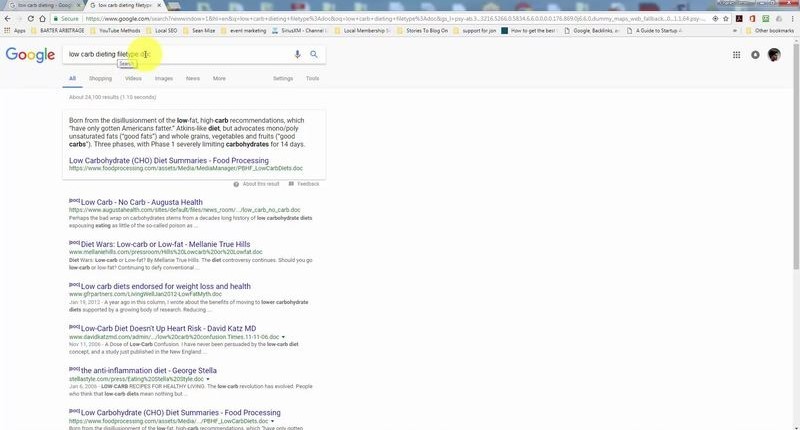Viewport: 800px width, 430px height.
Task: Open Google notifications bell
Action: tap(755, 55)
